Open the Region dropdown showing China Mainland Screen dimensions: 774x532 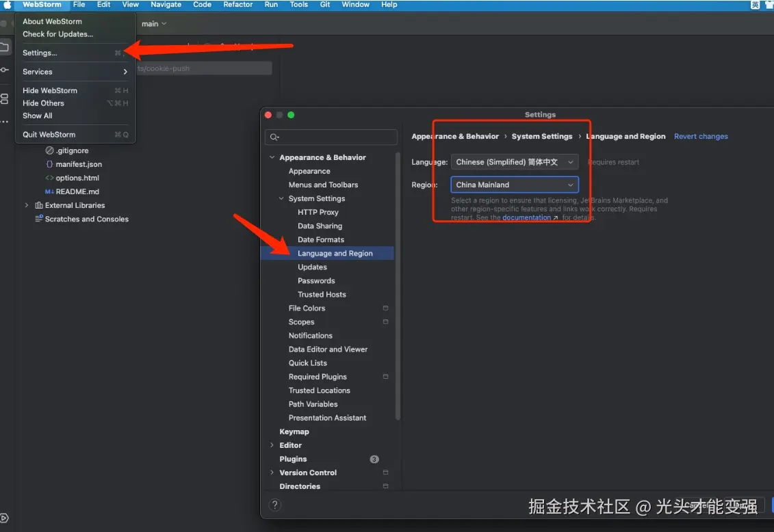[x=515, y=185]
